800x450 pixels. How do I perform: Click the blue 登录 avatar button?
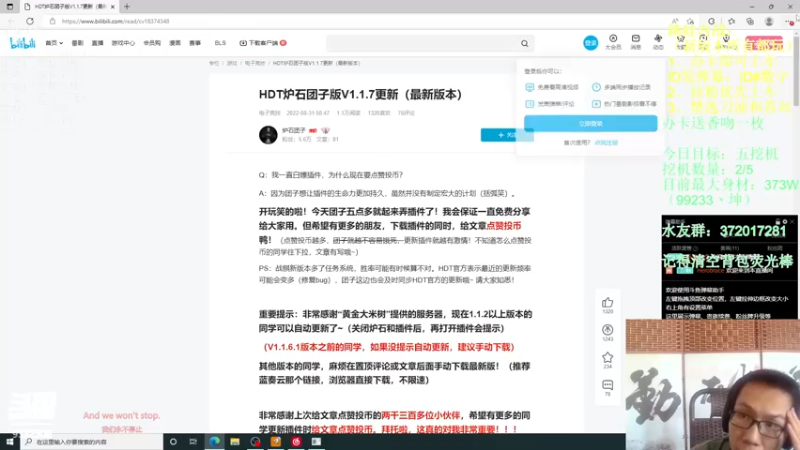click(590, 43)
